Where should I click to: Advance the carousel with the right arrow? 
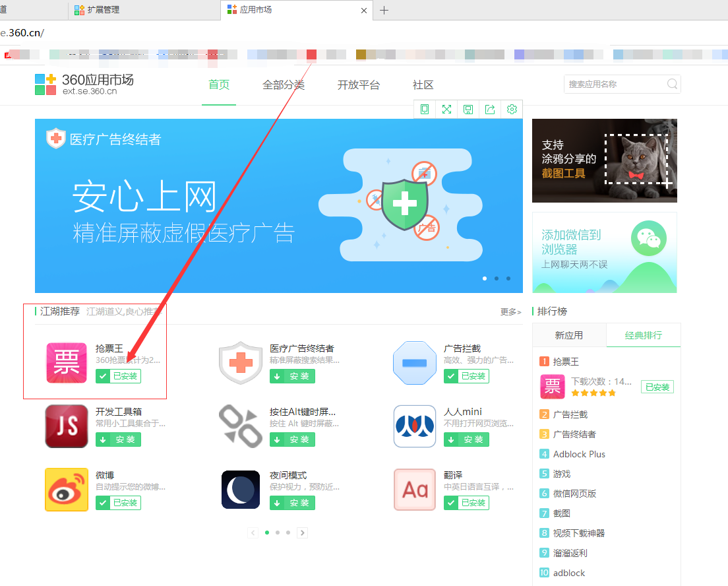tap(302, 533)
